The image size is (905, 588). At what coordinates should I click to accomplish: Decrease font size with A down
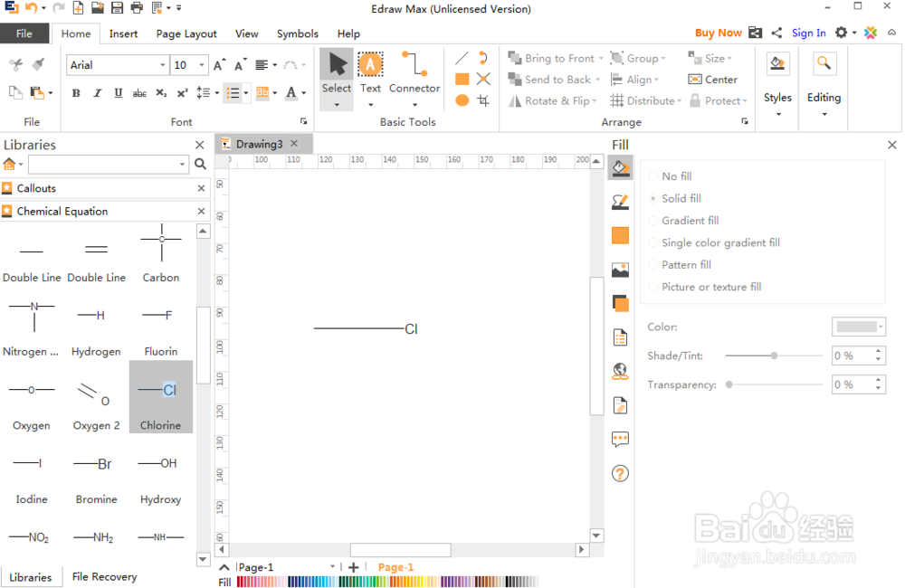[240, 65]
